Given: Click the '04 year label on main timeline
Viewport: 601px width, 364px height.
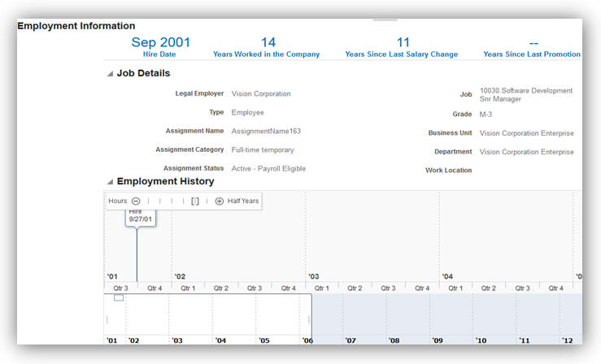Looking at the screenshot, I should pyautogui.click(x=447, y=276).
